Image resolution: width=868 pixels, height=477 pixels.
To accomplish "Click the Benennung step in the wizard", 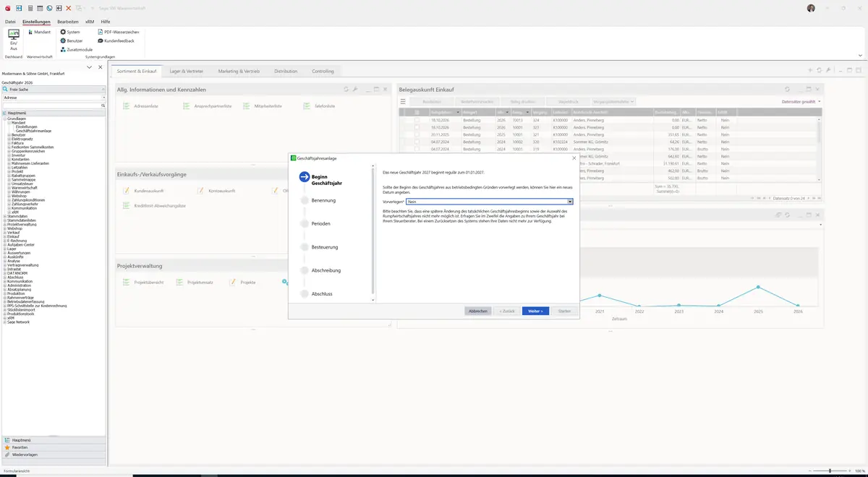I will tap(323, 200).
